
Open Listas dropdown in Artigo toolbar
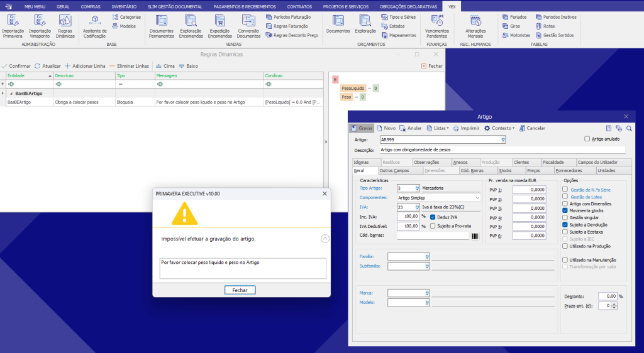(x=438, y=128)
